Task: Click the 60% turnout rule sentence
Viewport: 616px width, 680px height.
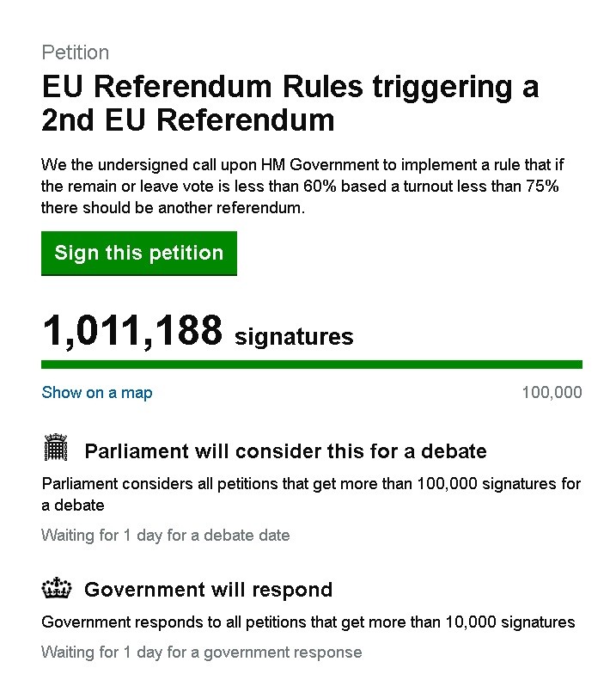Action: point(300,187)
